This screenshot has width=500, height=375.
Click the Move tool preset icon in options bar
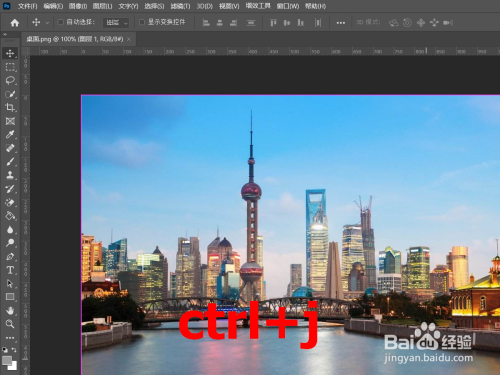(36, 22)
